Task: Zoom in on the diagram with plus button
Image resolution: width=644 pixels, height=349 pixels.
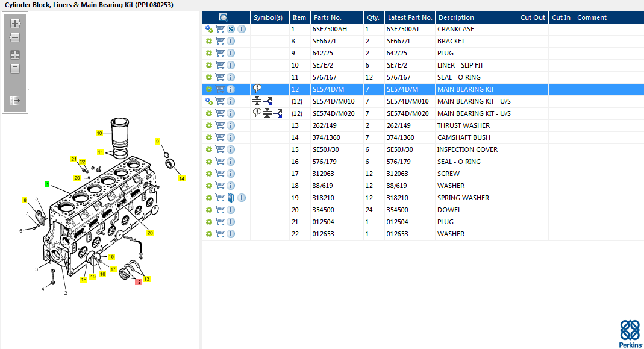Action: tap(15, 24)
